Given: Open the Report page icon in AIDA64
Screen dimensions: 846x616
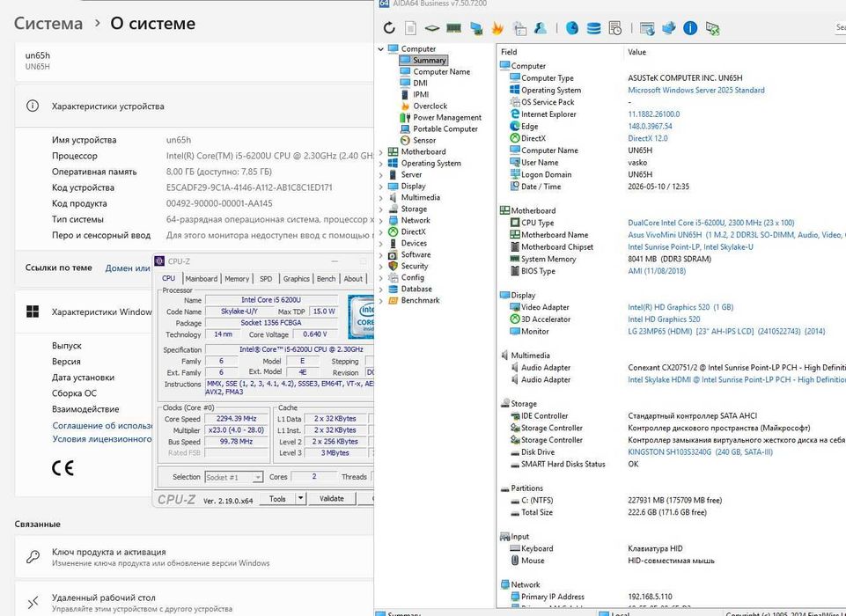Looking at the screenshot, I should coord(410,28).
